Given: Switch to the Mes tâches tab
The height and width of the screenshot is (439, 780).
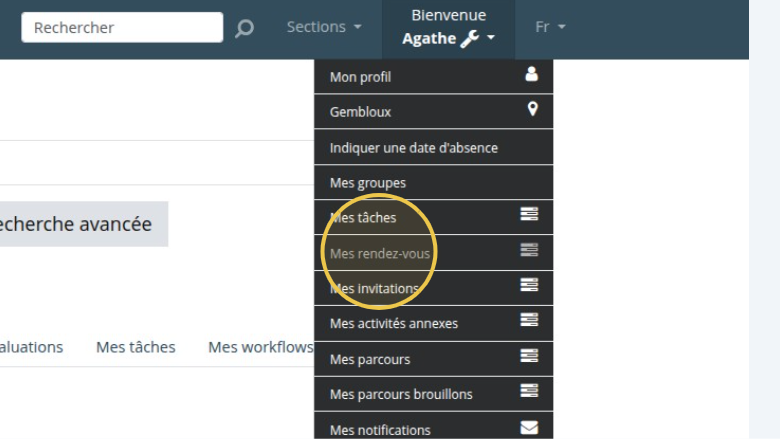Looking at the screenshot, I should tap(136, 347).
